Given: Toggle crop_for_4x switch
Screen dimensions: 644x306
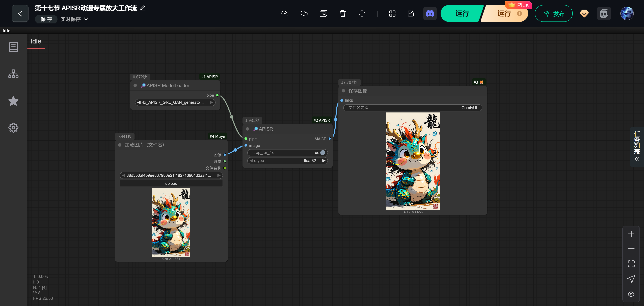Looking at the screenshot, I should 323,152.
